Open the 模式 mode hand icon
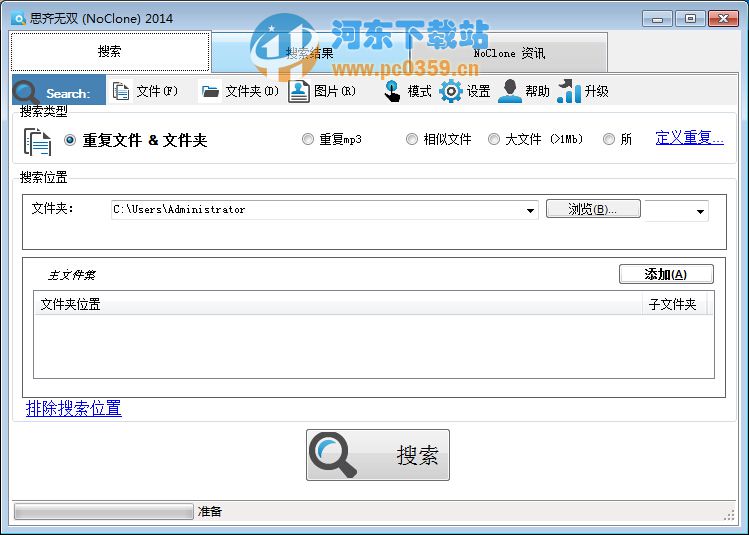This screenshot has height=535, width=749. tap(392, 91)
